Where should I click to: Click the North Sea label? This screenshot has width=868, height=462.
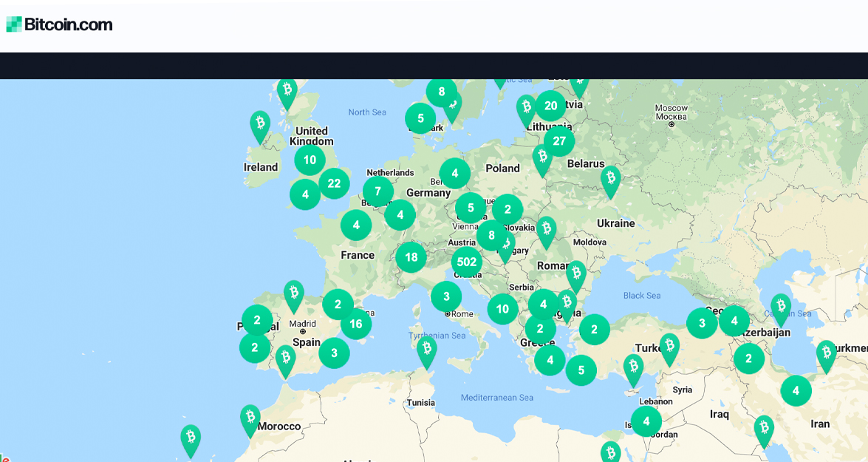point(367,112)
